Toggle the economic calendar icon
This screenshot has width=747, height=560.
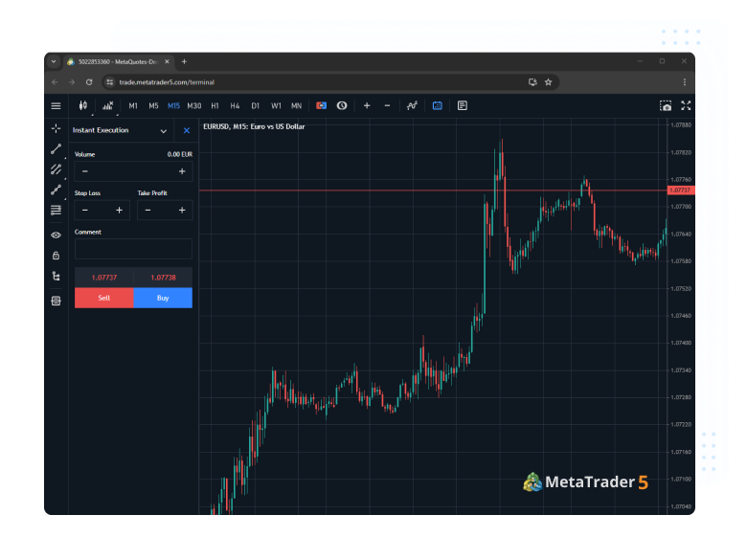click(438, 105)
